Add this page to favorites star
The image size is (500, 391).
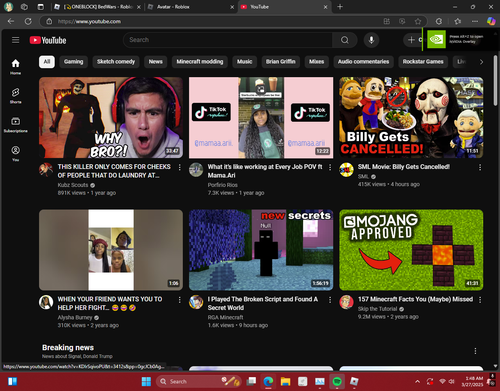(x=418, y=21)
